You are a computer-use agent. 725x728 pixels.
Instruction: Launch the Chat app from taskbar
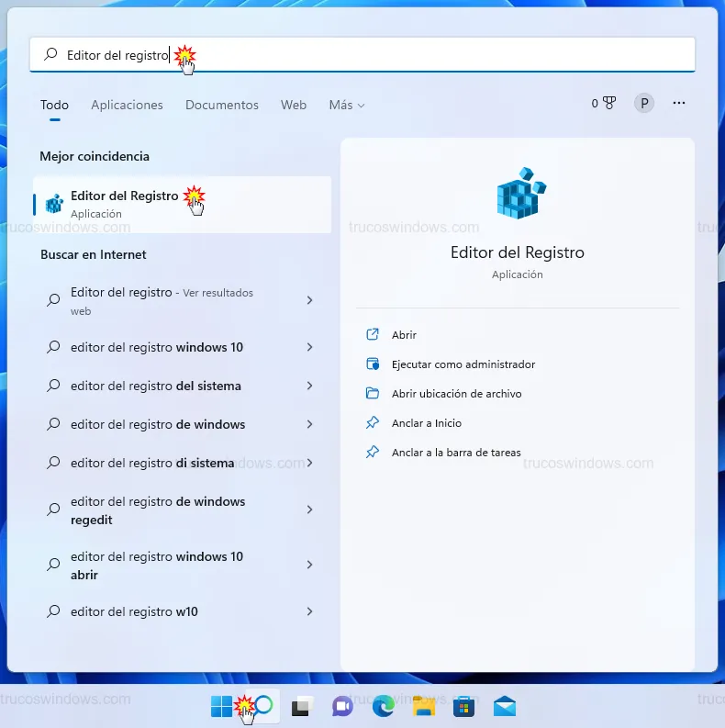(342, 706)
